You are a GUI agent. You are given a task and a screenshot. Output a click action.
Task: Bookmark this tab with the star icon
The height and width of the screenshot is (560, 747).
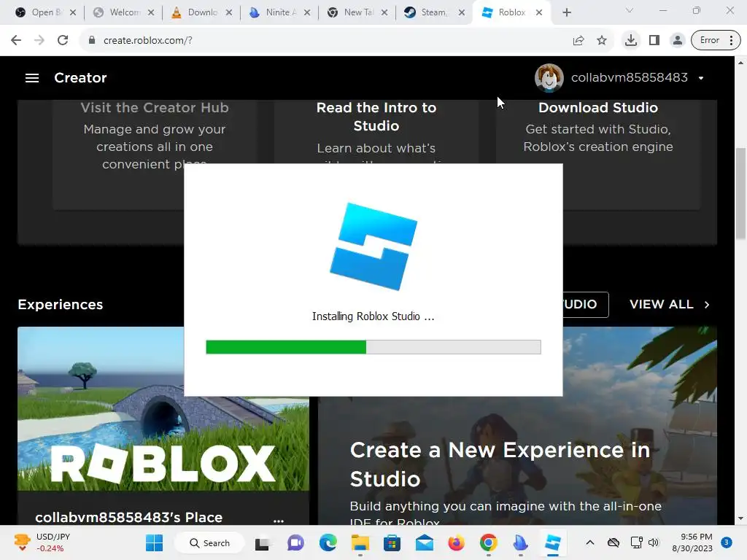coord(602,41)
